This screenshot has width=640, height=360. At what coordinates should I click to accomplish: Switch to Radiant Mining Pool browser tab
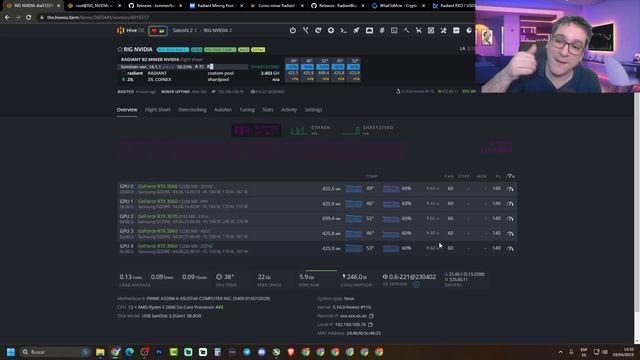pos(216,6)
